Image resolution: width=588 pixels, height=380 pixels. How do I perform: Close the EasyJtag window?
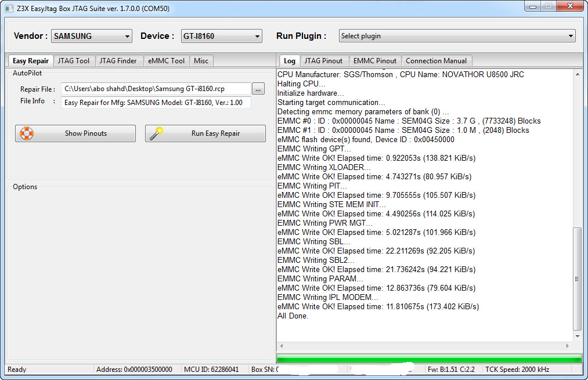coord(570,6)
